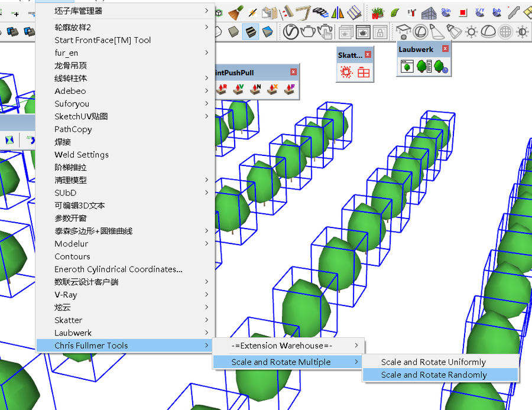Click Contours in the menu
532x410 pixels.
pyautogui.click(x=125, y=256)
